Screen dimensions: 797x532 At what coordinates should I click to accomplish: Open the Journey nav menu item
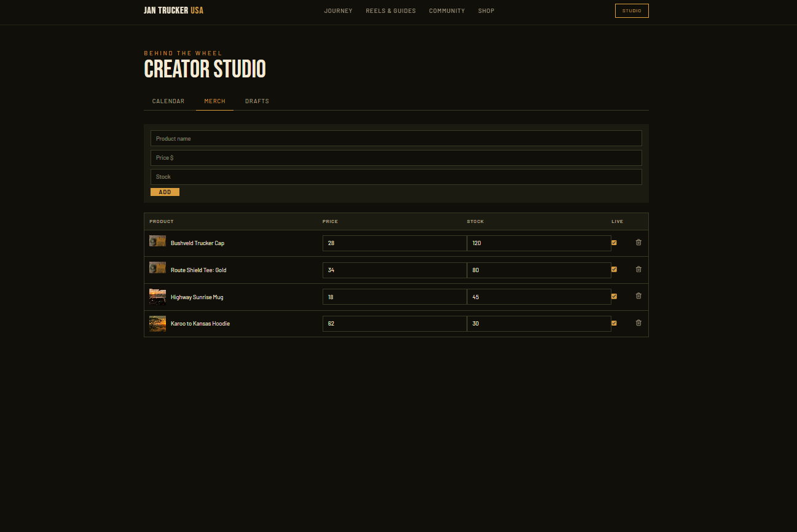(339, 11)
